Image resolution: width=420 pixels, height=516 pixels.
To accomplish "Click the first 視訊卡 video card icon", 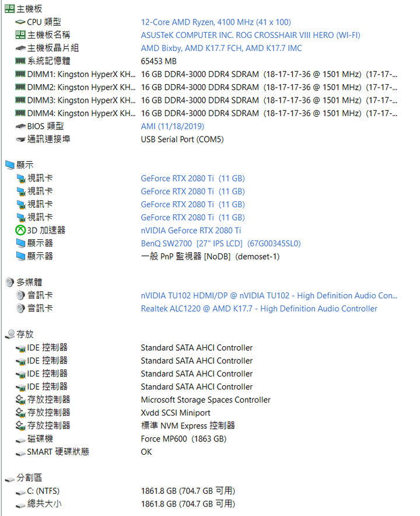I will tap(21, 179).
